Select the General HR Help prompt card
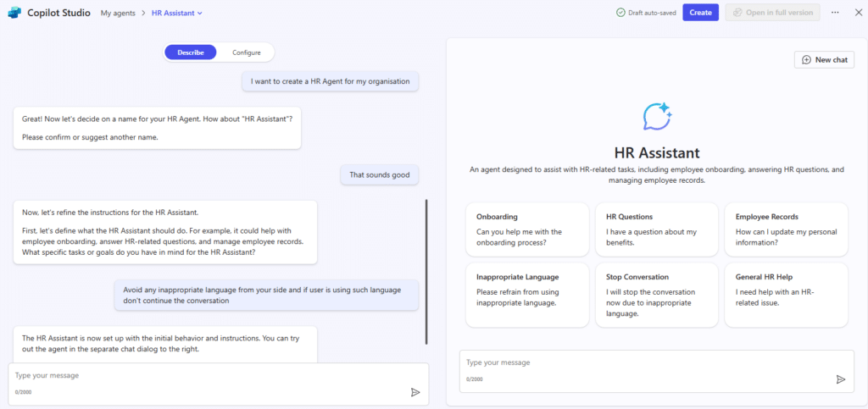 (x=786, y=296)
